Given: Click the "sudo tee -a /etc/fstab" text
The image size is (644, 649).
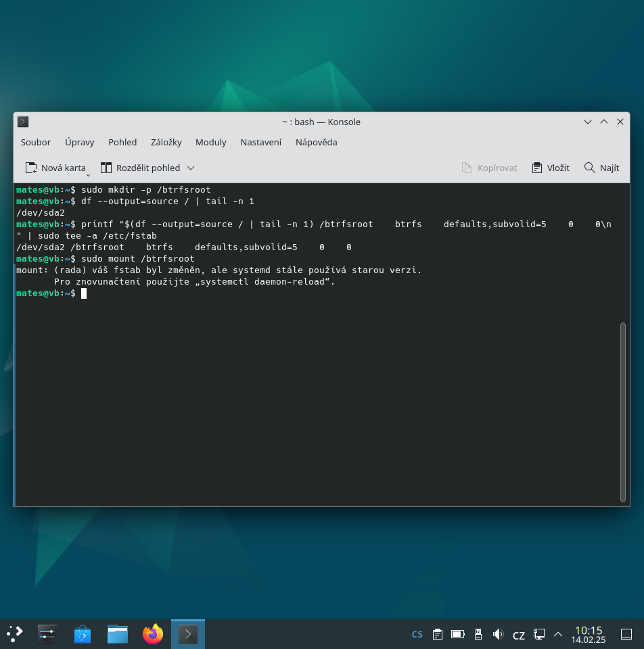Looking at the screenshot, I should pos(97,235).
